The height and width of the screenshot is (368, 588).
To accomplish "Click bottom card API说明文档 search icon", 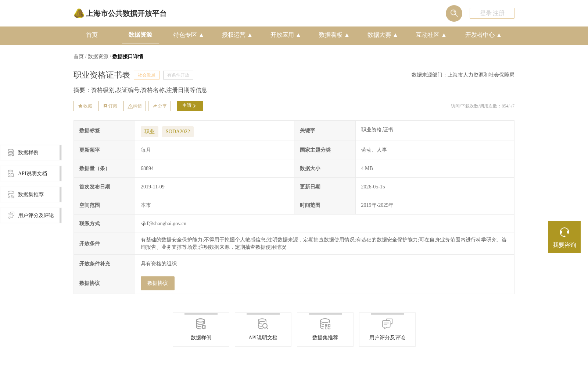I will [263, 324].
